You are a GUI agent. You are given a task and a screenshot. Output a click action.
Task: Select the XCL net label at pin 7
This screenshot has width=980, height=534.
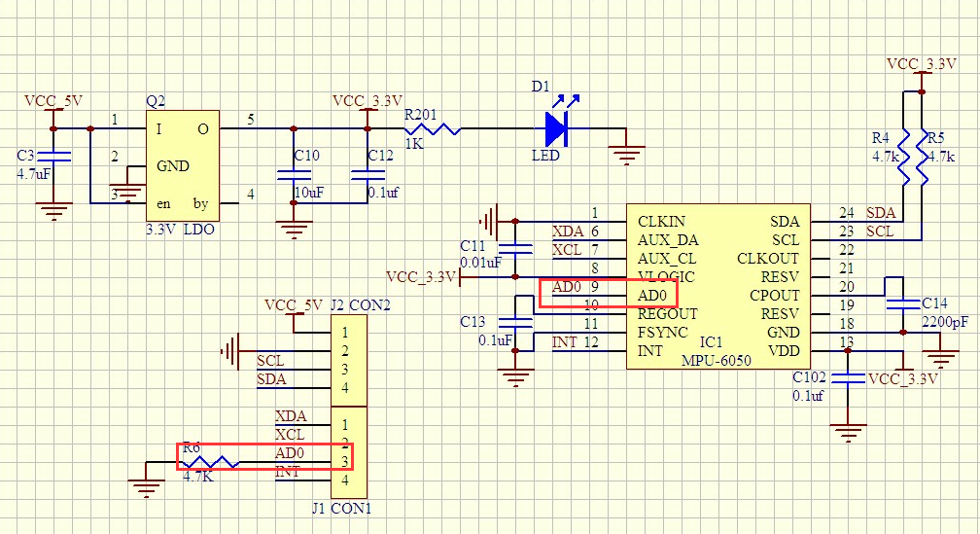tap(567, 249)
